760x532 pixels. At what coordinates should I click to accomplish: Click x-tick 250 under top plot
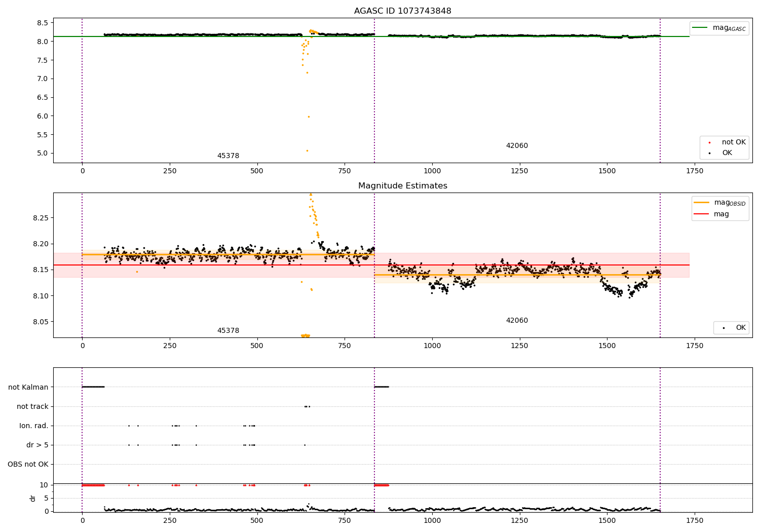pyautogui.click(x=170, y=171)
